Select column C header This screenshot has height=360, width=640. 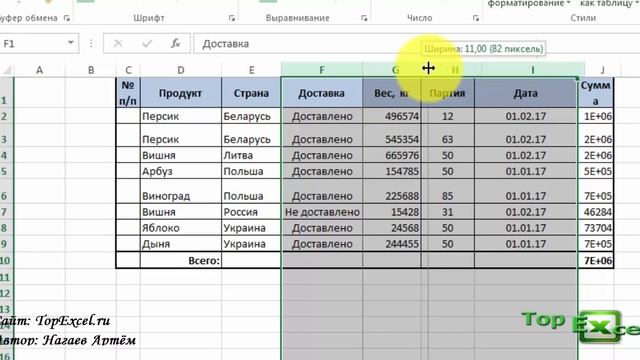click(x=128, y=70)
